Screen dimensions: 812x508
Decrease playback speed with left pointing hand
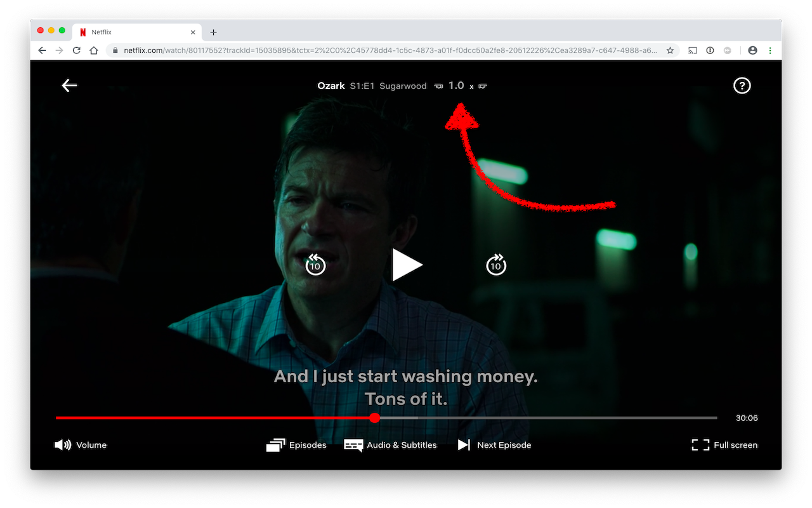tap(438, 86)
